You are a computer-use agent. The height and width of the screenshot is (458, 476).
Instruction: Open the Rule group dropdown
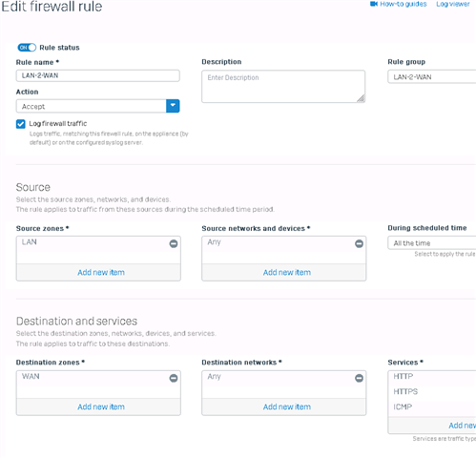click(x=432, y=77)
